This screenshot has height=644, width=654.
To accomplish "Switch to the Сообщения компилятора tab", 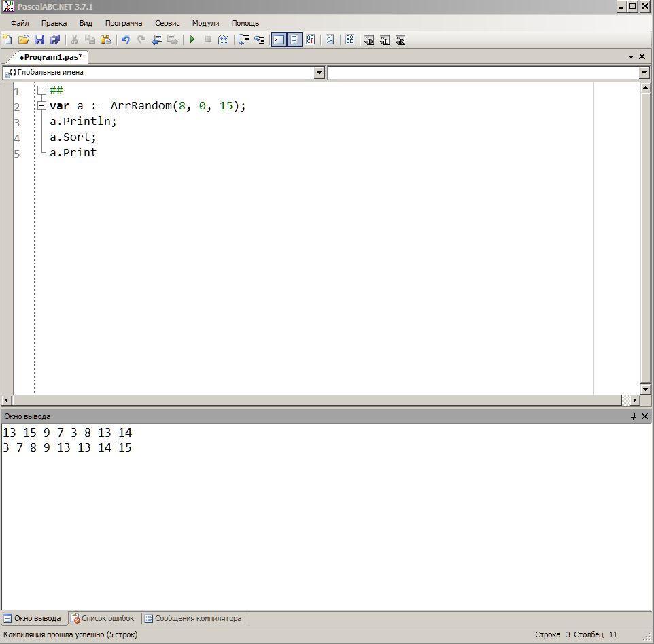I will pos(193,618).
